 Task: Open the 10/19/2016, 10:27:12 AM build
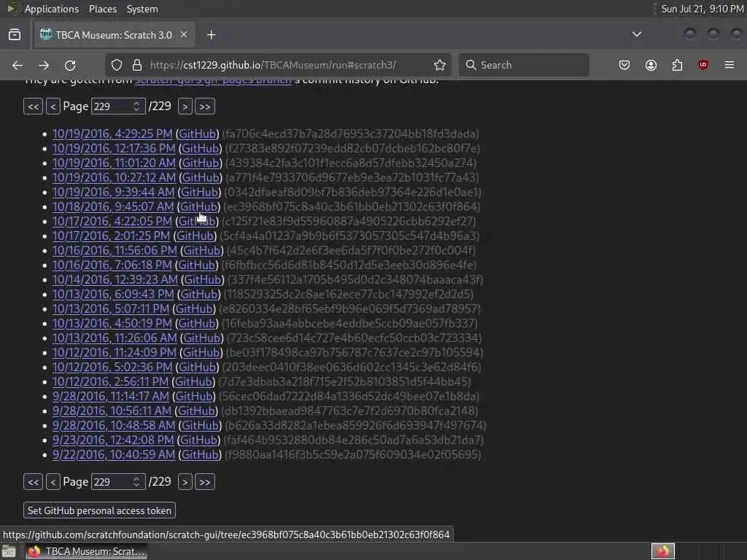click(114, 178)
